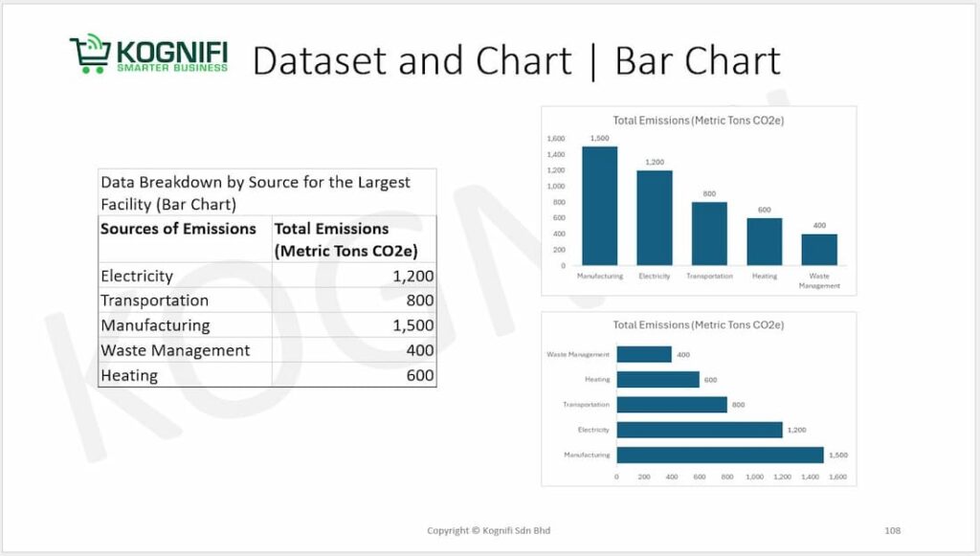The image size is (980, 556).
Task: Click the 'Sources of Emissions' header cell
Action: coord(185,239)
